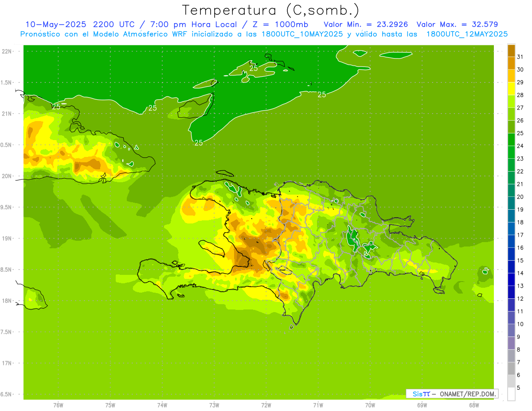Pick the legend color band between 8 and 9
Image resolution: width=532 pixels, height=411 pixels.
pyautogui.click(x=511, y=343)
